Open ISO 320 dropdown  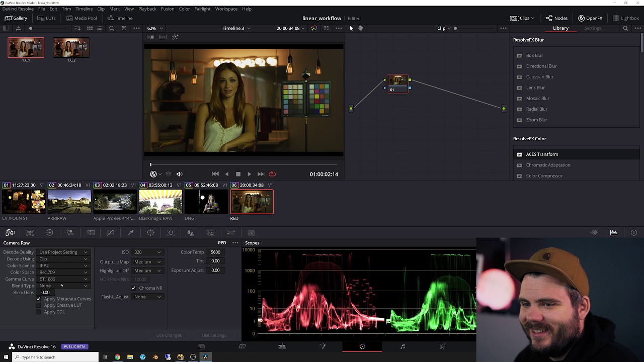(147, 252)
